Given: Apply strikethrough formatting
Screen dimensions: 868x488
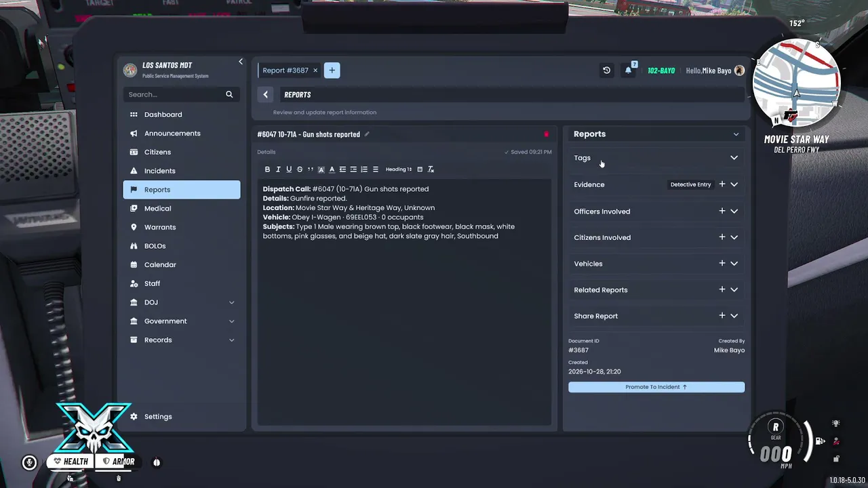Looking at the screenshot, I should click(300, 169).
